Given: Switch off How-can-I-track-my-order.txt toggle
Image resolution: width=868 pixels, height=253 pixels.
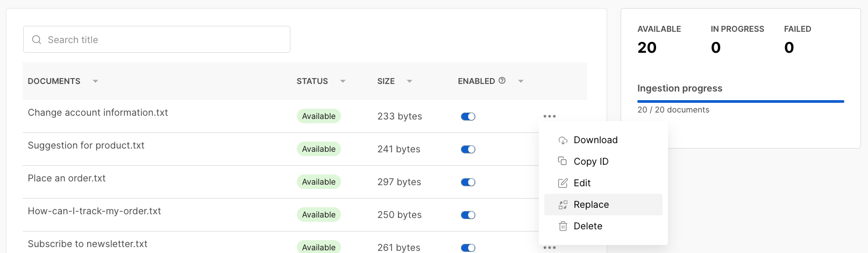Looking at the screenshot, I should tap(468, 215).
